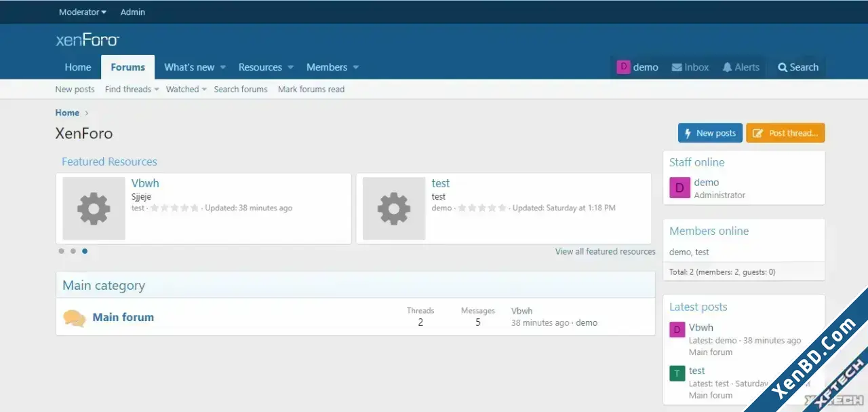The width and height of the screenshot is (868, 412).
Task: Open the Featured Resources heading link
Action: (109, 162)
